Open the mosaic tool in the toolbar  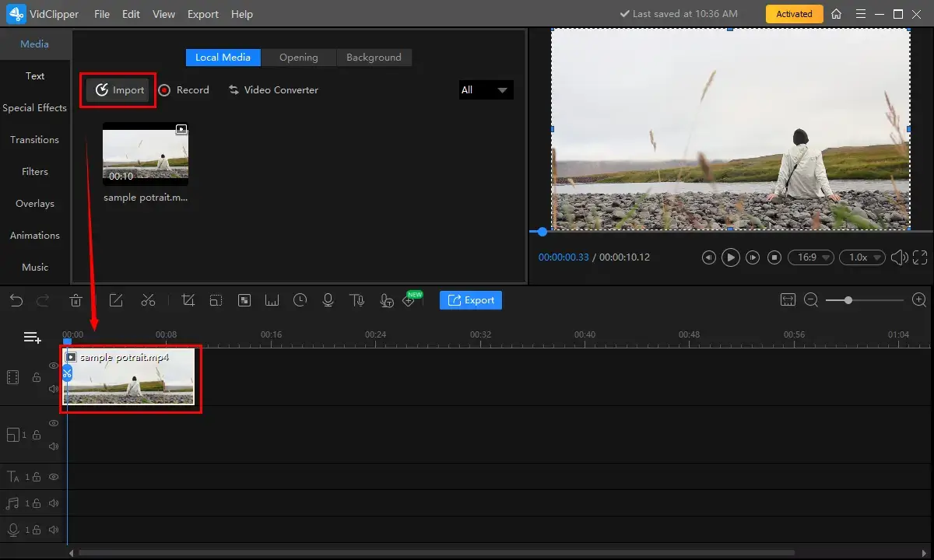(244, 300)
